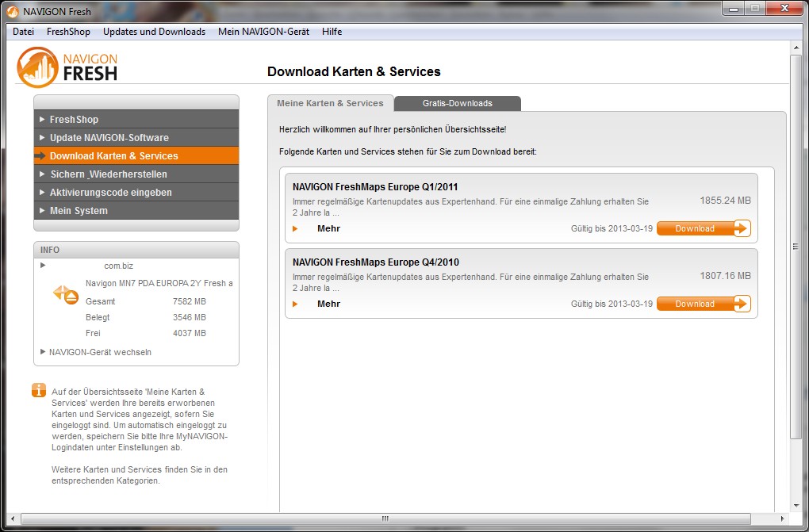809x532 pixels.
Task: Click the horizontal scrollbar thumb
Action: click(x=385, y=518)
